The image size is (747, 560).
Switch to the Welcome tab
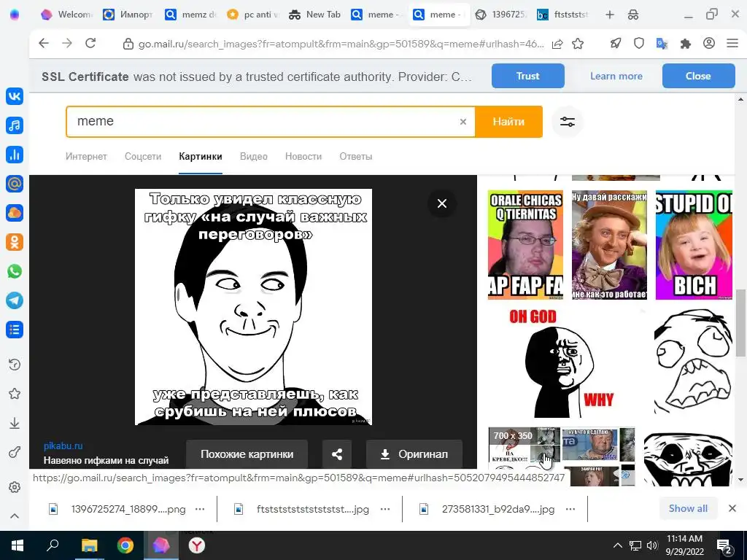pyautogui.click(x=66, y=15)
